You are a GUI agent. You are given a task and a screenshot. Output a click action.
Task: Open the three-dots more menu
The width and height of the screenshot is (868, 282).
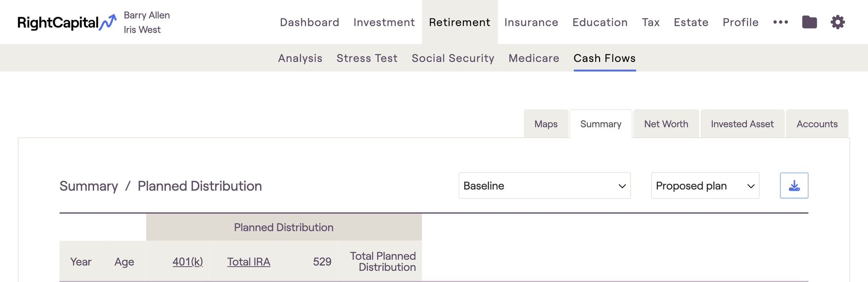pyautogui.click(x=780, y=22)
